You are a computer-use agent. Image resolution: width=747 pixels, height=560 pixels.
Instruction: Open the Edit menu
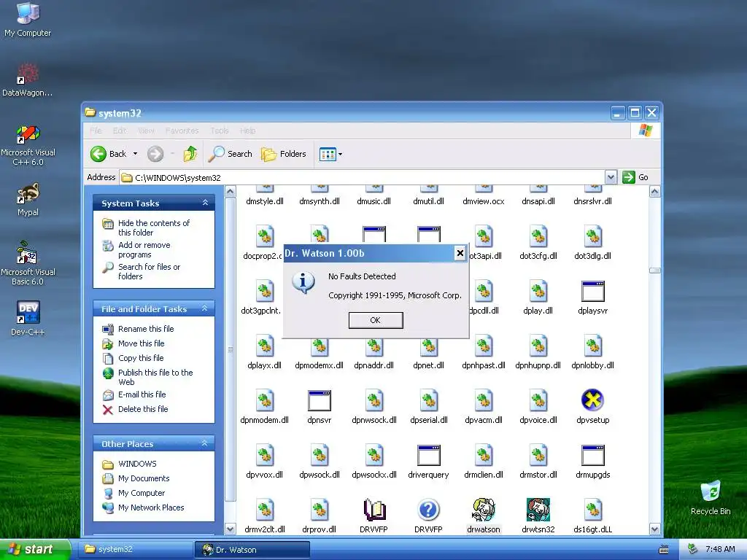[120, 131]
